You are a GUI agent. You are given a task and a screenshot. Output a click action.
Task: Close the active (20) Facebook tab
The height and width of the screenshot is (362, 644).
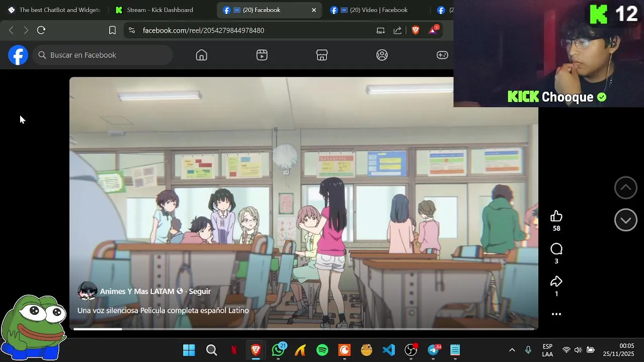(314, 10)
